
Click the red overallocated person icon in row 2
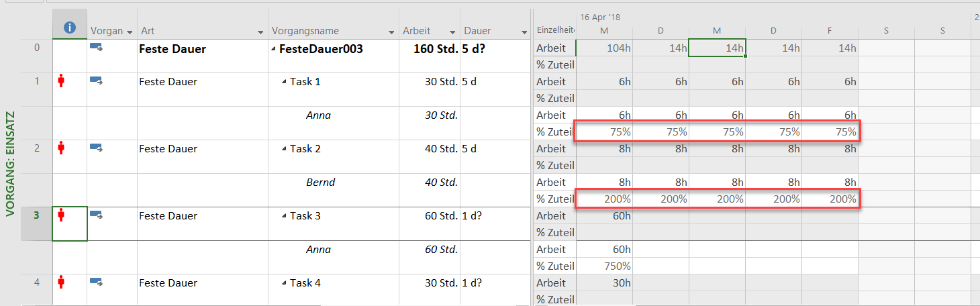(62, 148)
